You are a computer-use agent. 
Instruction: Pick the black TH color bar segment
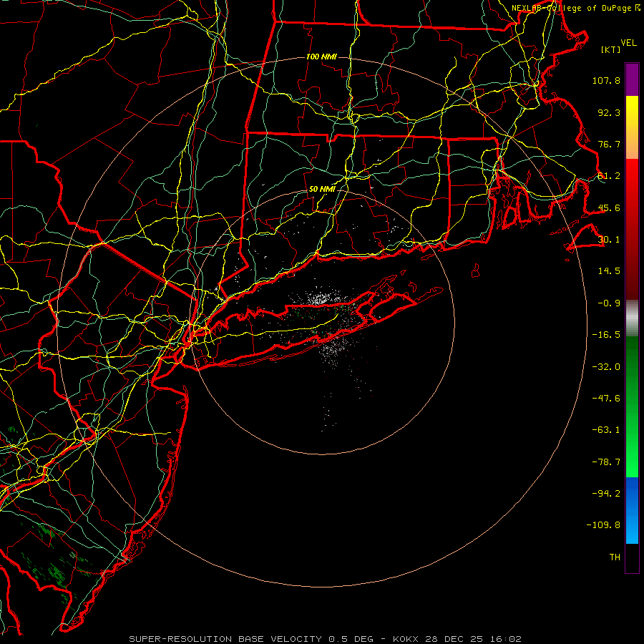(632, 558)
